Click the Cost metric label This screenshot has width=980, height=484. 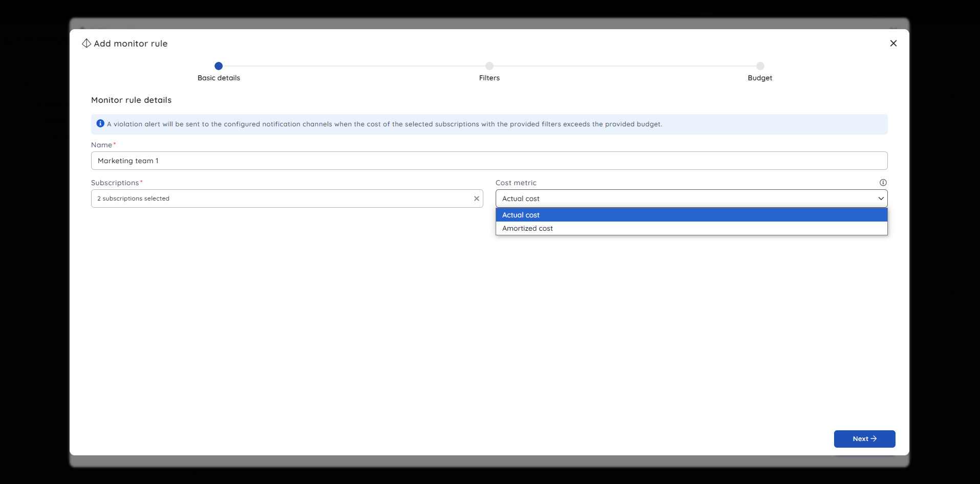tap(516, 183)
